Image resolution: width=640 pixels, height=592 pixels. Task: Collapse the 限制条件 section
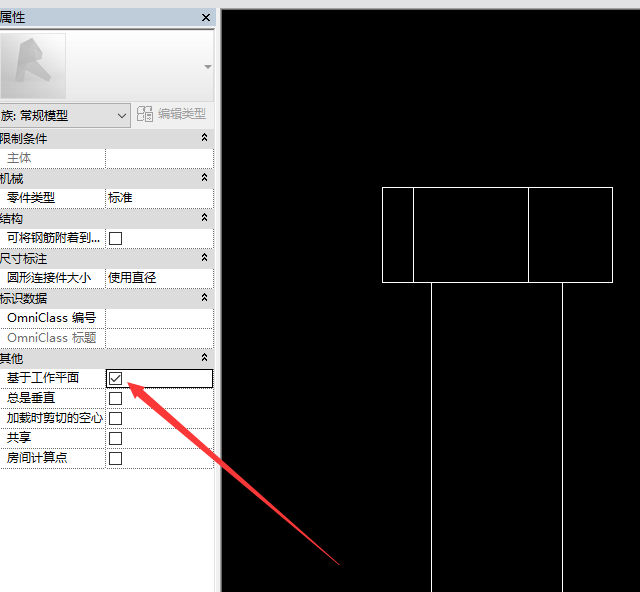[x=204, y=138]
